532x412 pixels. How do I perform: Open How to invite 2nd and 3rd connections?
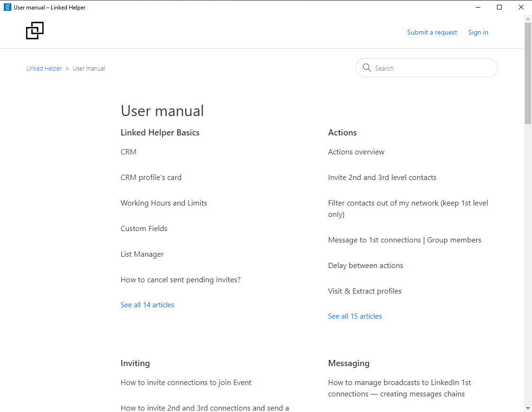click(x=205, y=408)
